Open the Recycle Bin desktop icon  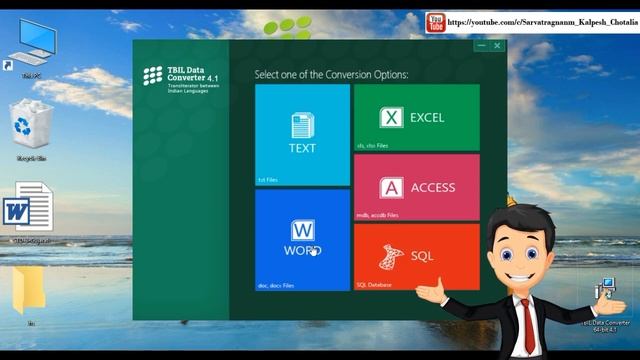(x=31, y=130)
